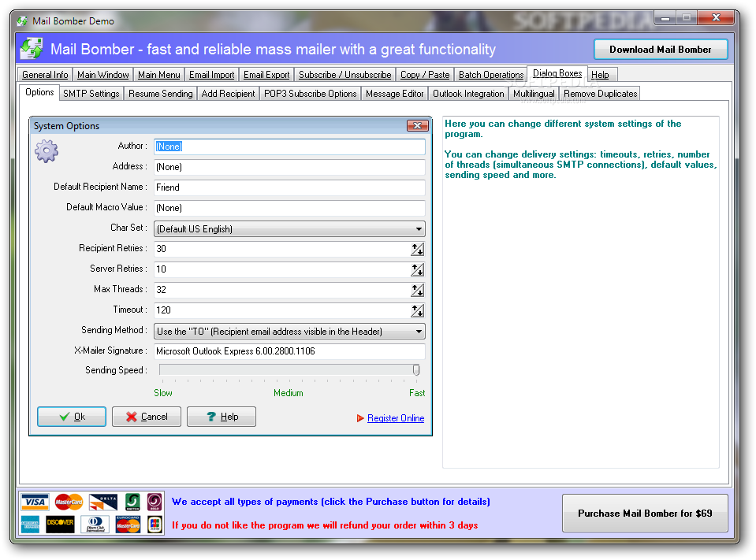Click the 'Slow' speed label
Screen dimensions: 756x560
[x=163, y=393]
